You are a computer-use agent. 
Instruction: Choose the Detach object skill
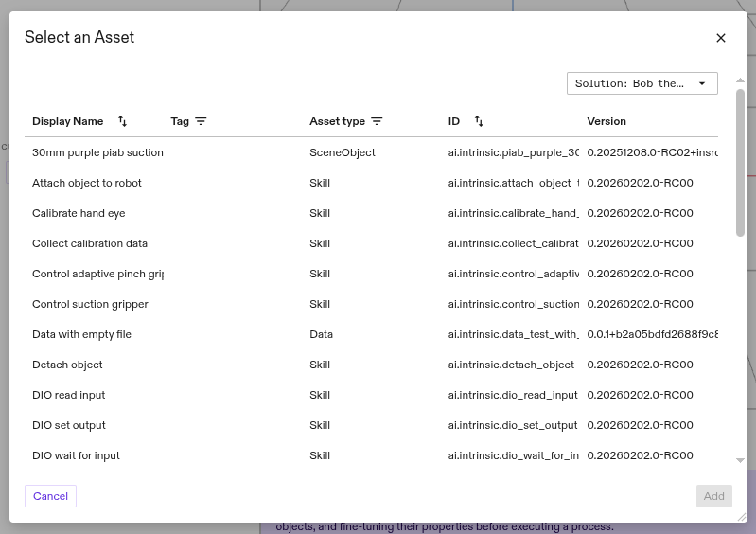tap(67, 365)
